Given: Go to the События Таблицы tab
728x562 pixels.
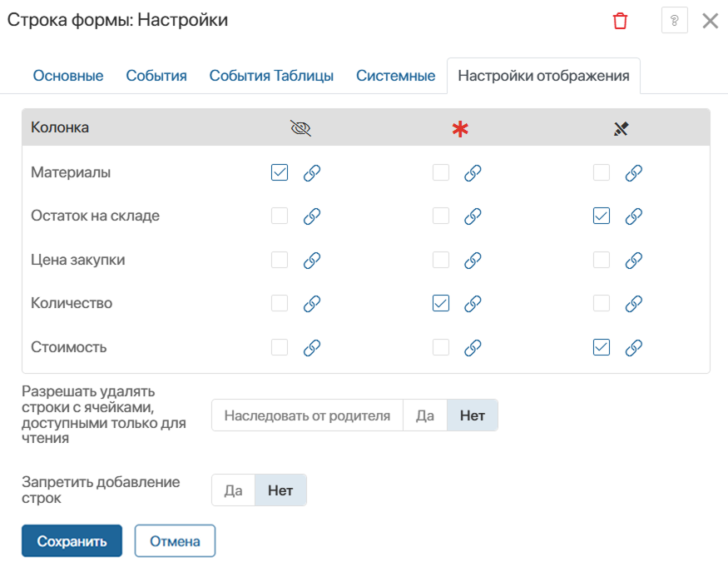Looking at the screenshot, I should 271,76.
